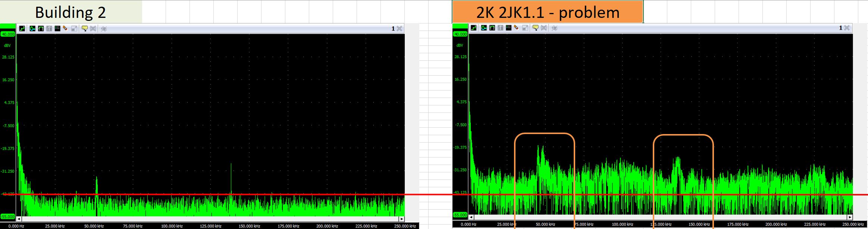Screen dimensions: 868x229
Task: Click the cyan waveform icon in problem graph toolbar
Action: [x=484, y=28]
